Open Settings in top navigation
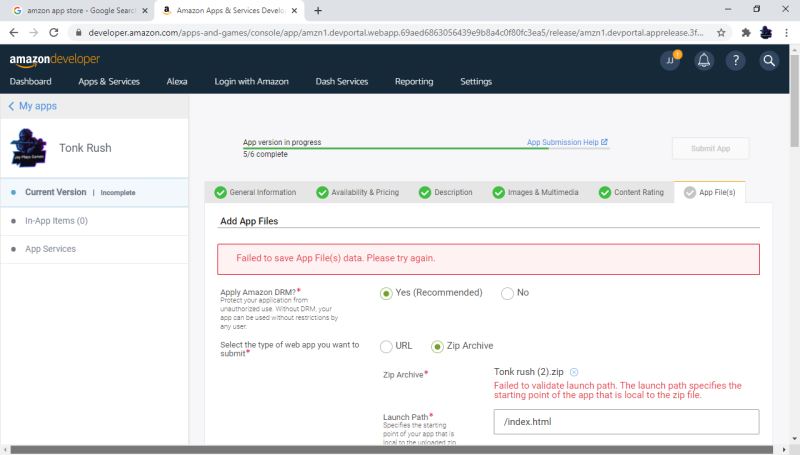Screen dimensions: 800x455 tap(476, 82)
